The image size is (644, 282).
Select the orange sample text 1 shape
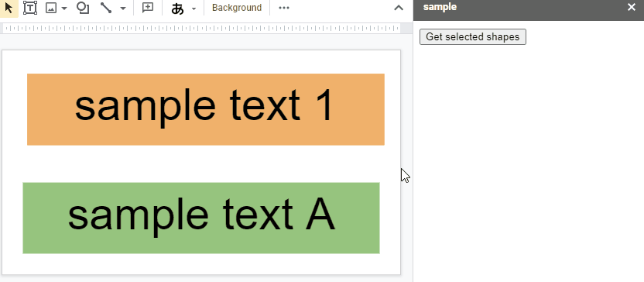tap(206, 109)
